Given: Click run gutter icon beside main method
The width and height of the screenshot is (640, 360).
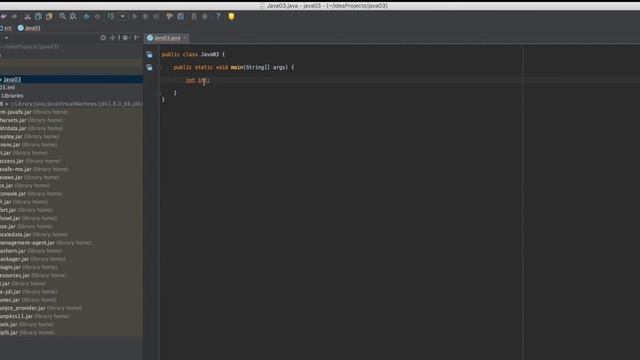Looking at the screenshot, I should [149, 67].
